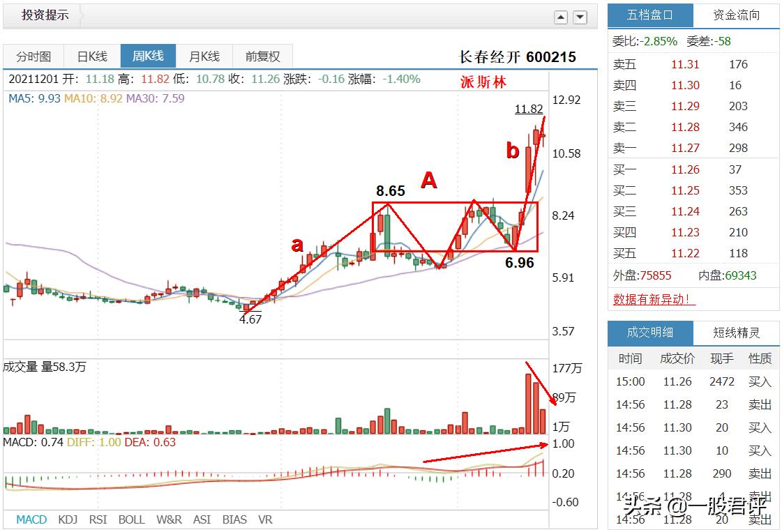
Task: Click the 投资提示 button
Action: (x=44, y=15)
